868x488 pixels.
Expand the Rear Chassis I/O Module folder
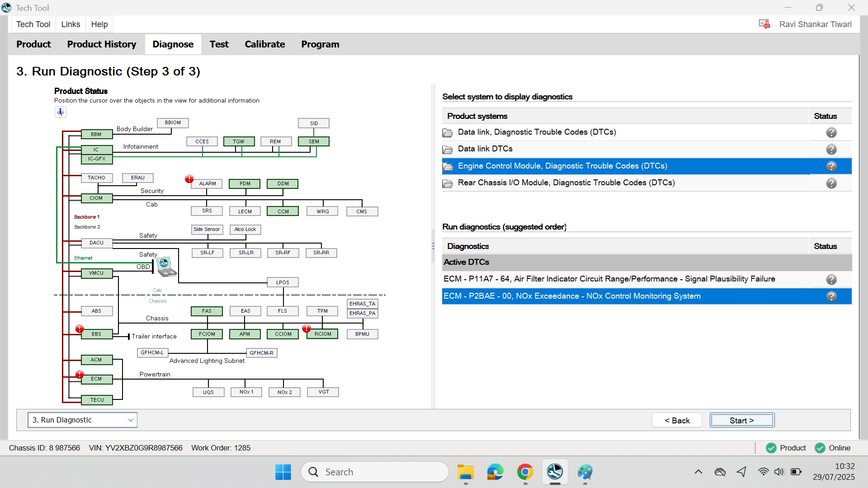coord(447,183)
